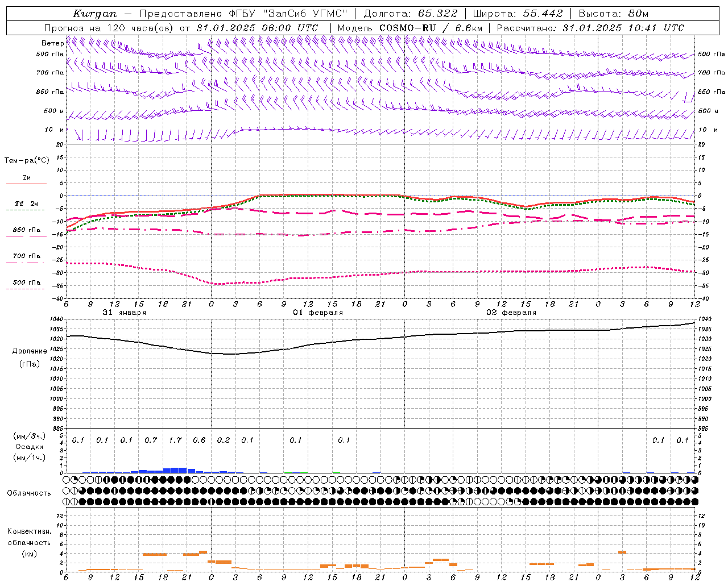
Task: Click the Тем-ра(°C) axis label
Action: [x=27, y=161]
